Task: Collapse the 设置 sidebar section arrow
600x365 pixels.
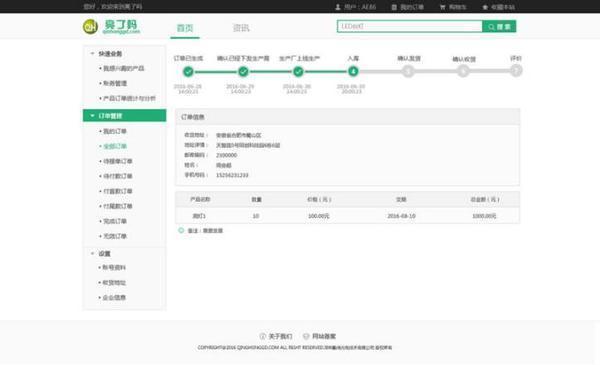Action: 92,253
